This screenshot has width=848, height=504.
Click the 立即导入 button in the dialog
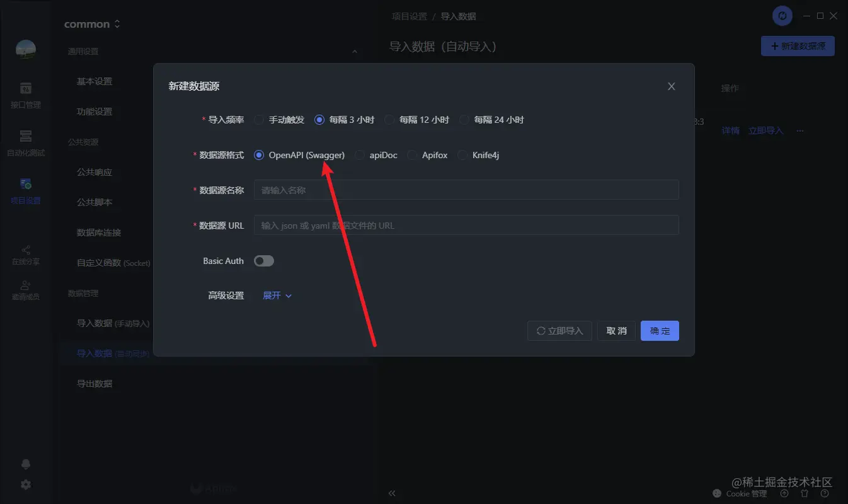pos(559,331)
